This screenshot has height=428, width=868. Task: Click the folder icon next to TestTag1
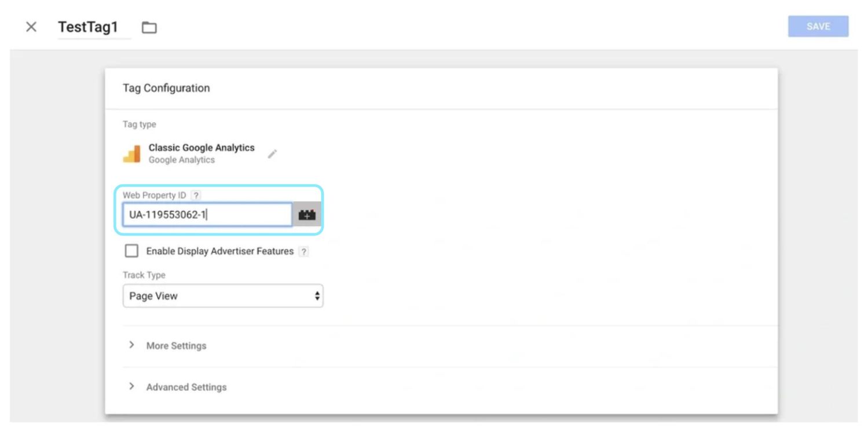tap(149, 27)
